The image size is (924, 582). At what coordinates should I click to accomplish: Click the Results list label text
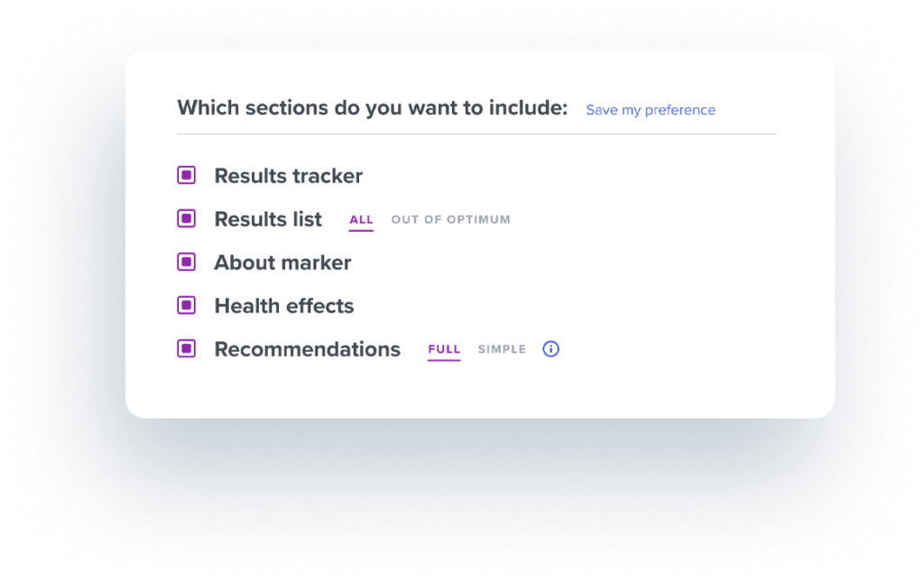pos(268,219)
